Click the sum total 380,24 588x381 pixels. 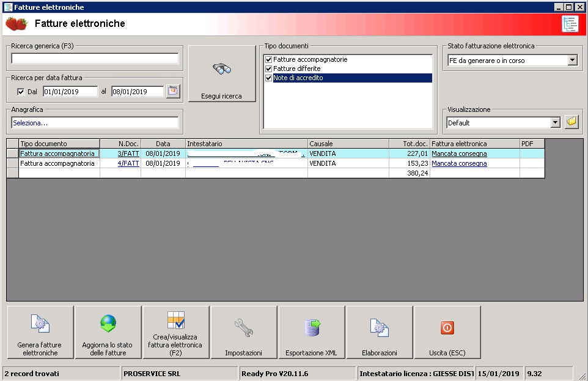tap(417, 173)
